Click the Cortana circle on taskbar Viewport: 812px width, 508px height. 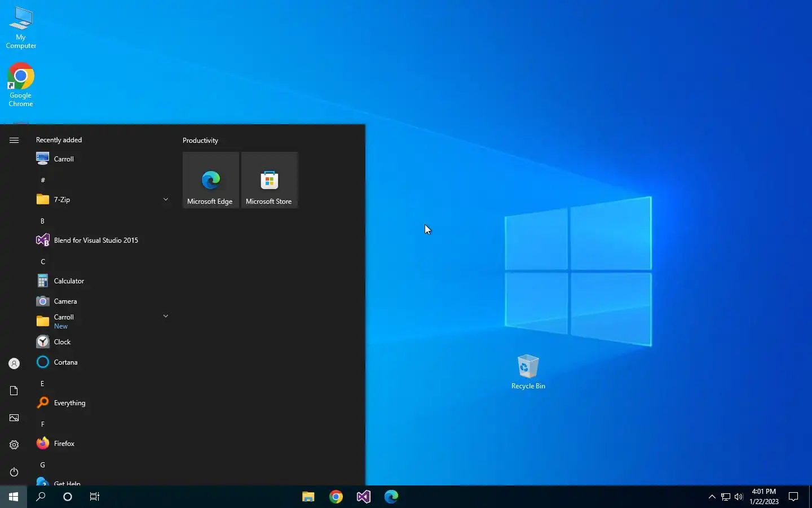68,497
